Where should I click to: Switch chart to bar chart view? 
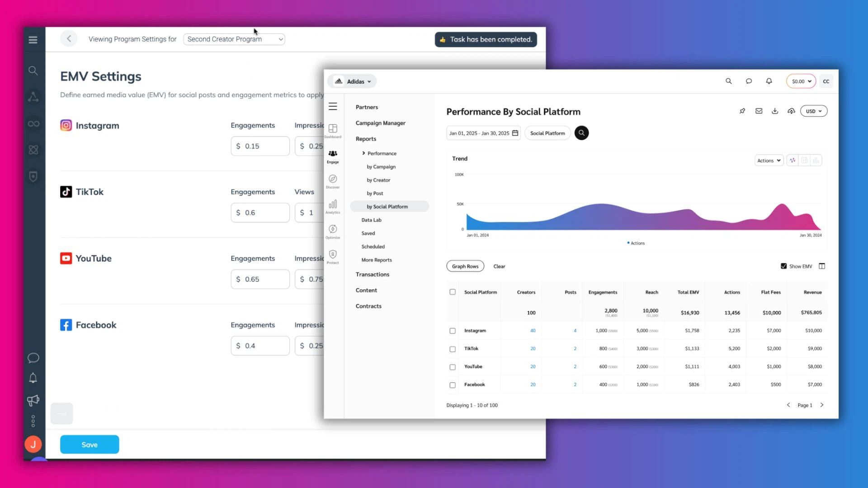[x=816, y=160]
